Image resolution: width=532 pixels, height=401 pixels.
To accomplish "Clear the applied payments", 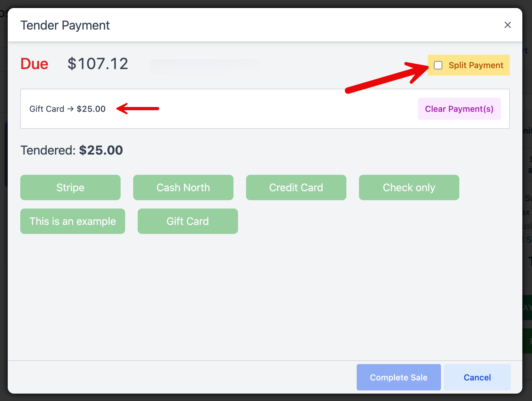I will 459,109.
